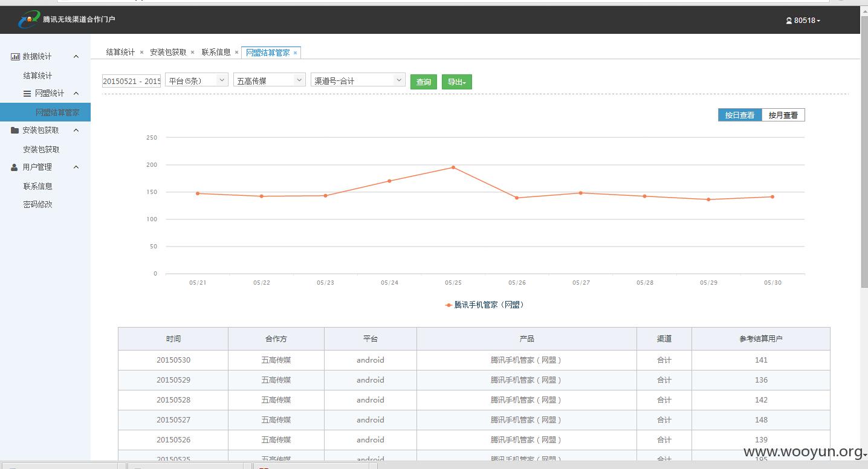Click the 05/24 data point on chart
The height and width of the screenshot is (469, 868).
(389, 181)
